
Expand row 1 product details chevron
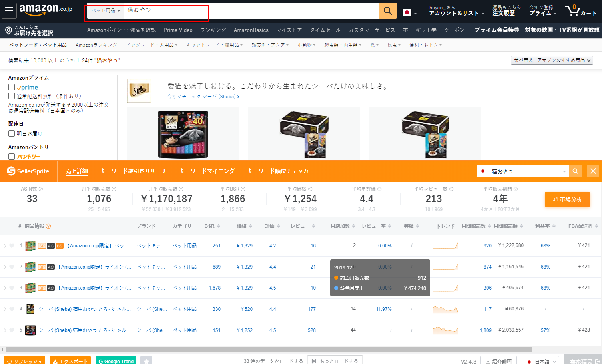[5, 246]
